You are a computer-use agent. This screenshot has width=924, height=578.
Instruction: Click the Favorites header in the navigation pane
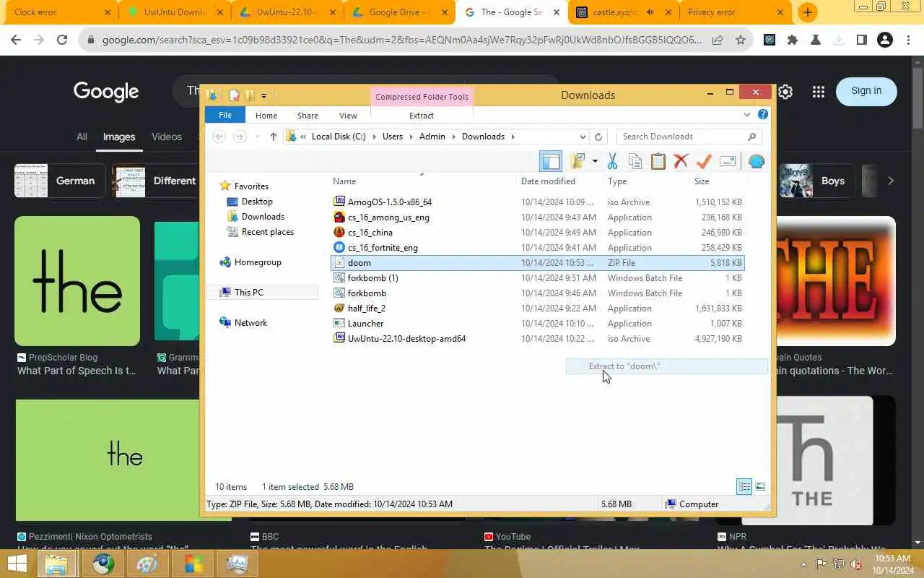(251, 186)
